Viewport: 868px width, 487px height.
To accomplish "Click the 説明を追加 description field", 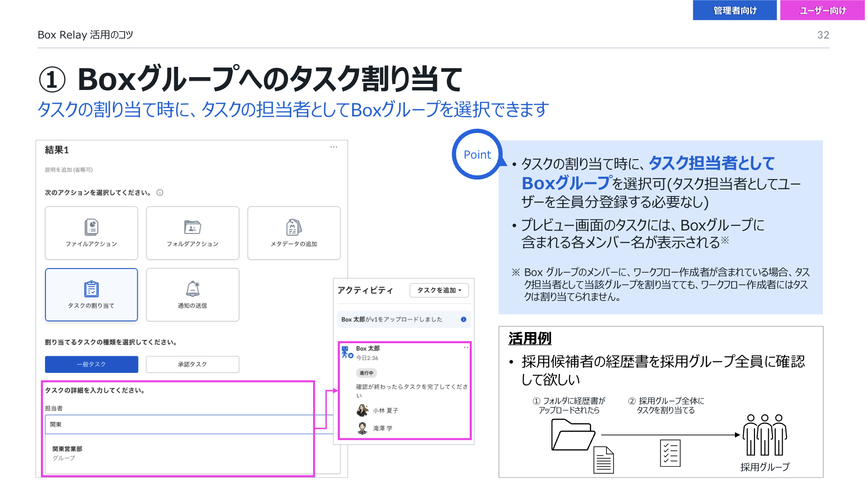I will [x=69, y=170].
